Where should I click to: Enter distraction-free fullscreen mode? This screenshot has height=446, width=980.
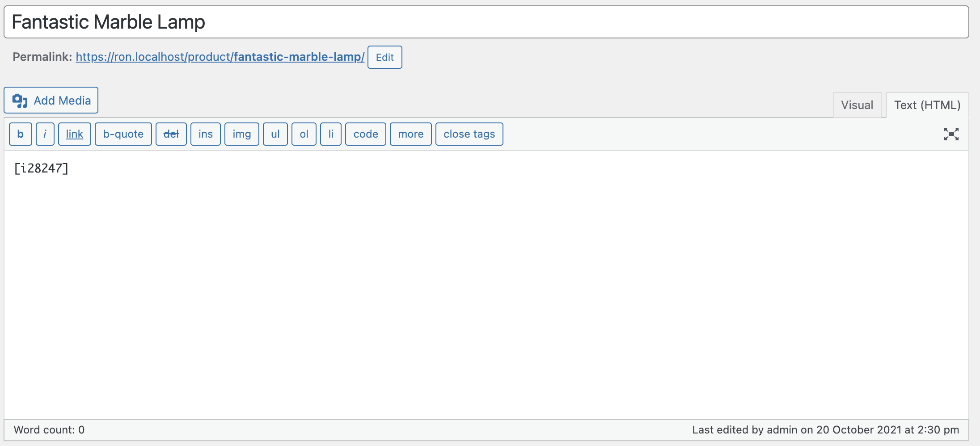click(951, 134)
